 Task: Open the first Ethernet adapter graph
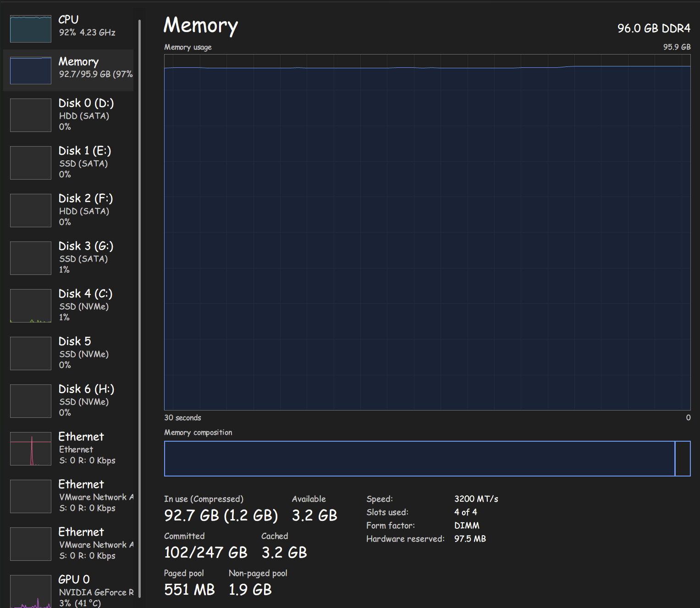[31, 449]
